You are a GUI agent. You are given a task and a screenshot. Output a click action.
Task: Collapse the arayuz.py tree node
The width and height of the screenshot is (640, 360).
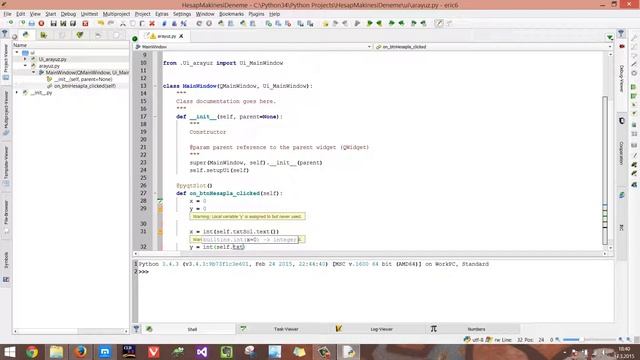(x=25, y=66)
